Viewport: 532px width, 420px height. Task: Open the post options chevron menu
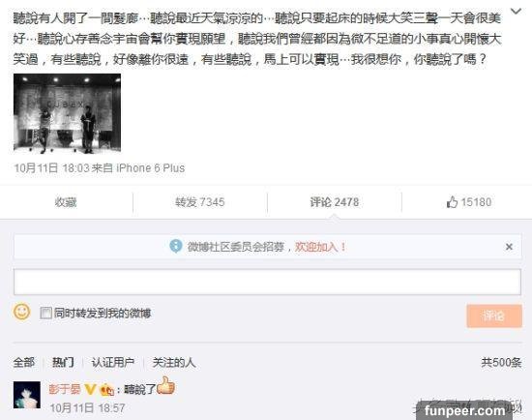tap(517, 12)
